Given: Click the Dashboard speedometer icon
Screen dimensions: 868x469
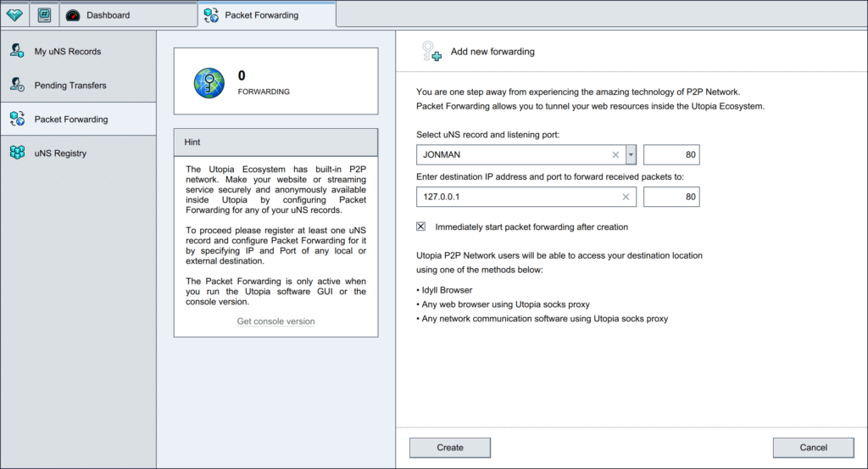Looking at the screenshot, I should [73, 15].
